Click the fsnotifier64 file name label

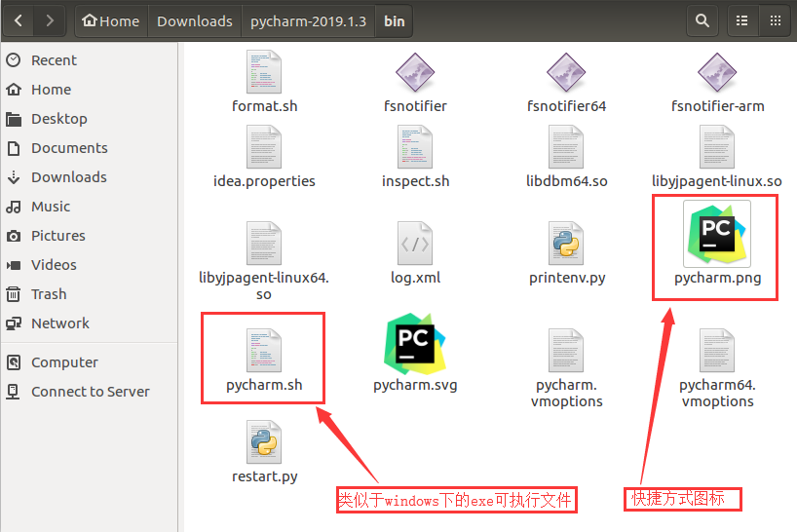(566, 105)
